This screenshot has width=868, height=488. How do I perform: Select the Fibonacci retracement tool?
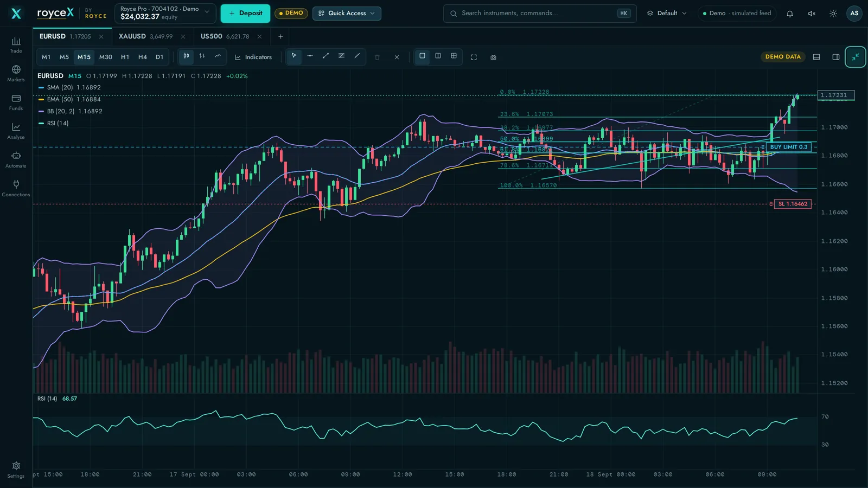(341, 56)
